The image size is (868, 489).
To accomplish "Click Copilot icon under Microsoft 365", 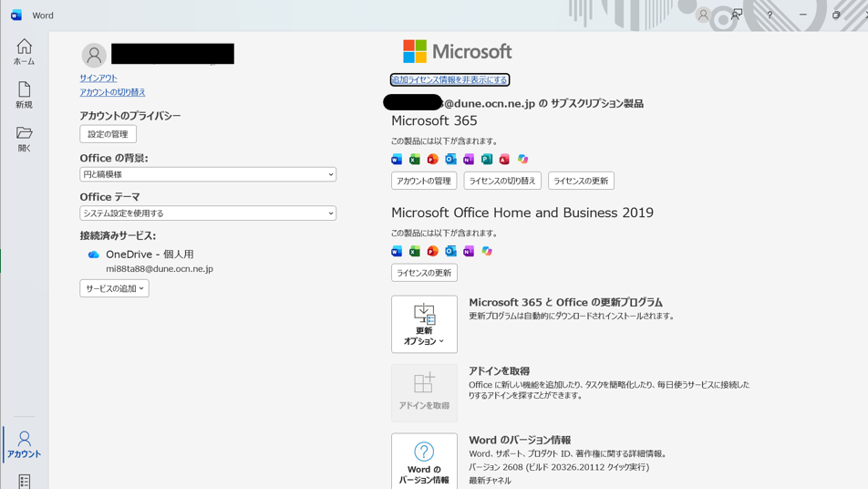I will click(522, 160).
